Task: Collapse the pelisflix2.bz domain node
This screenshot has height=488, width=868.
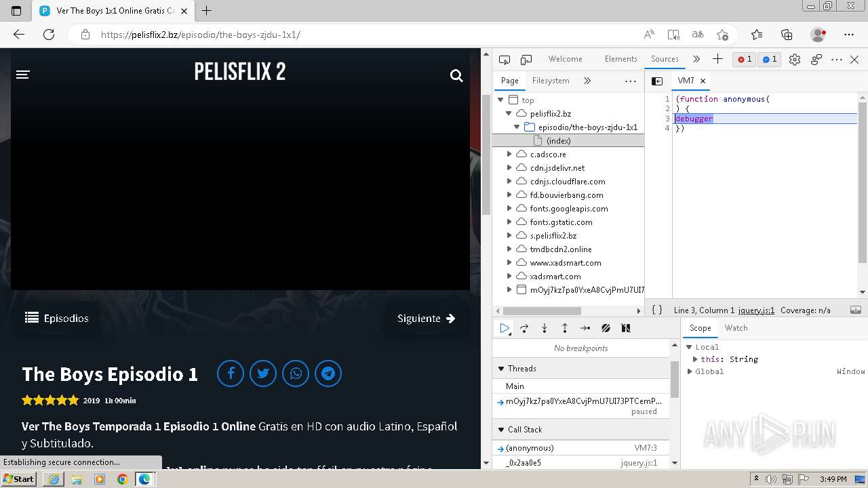Action: tap(509, 113)
